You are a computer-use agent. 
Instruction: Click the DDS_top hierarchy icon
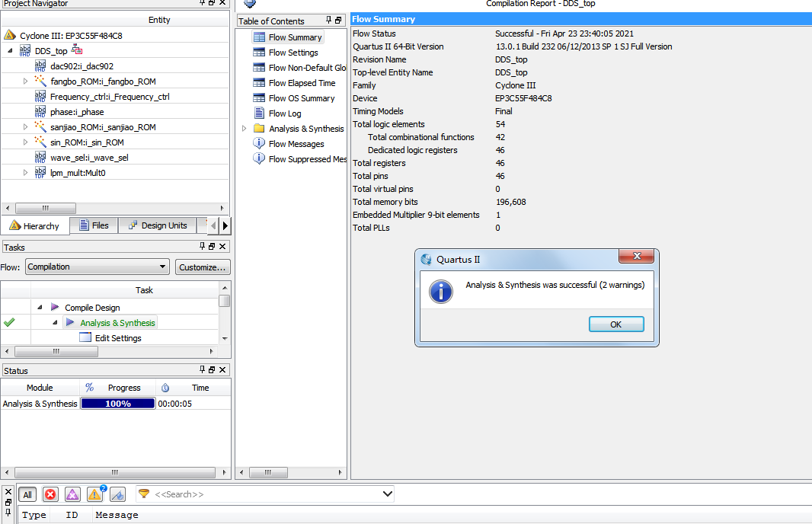tap(25, 50)
